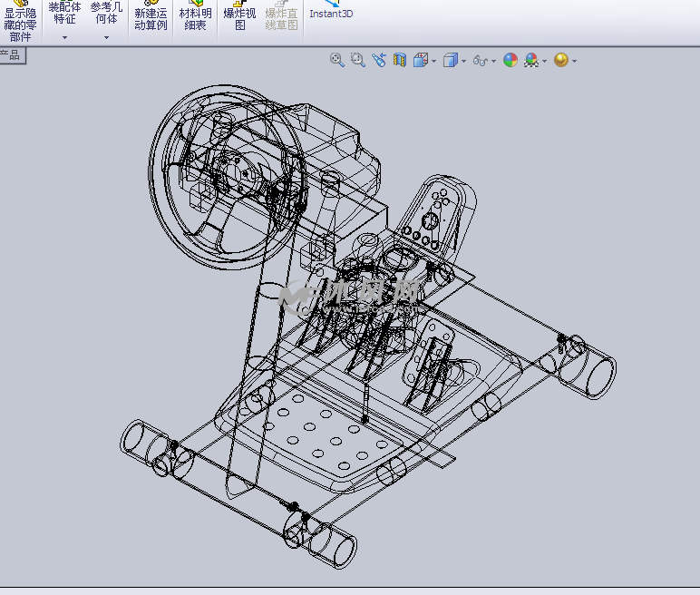Click the Display Style cube icon
Image resolution: width=700 pixels, height=595 pixels.
click(x=451, y=60)
